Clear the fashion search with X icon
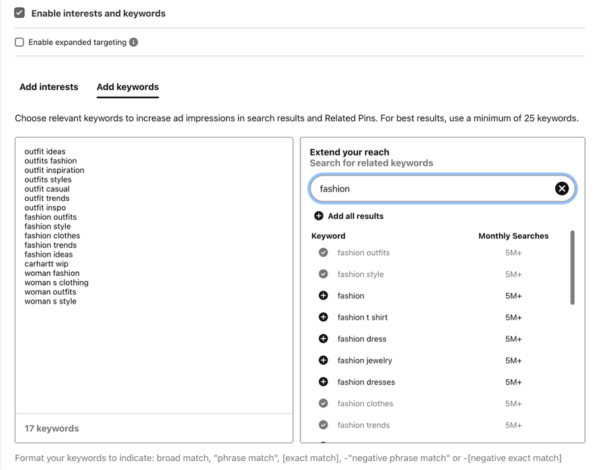The image size is (598, 470). pyautogui.click(x=561, y=188)
